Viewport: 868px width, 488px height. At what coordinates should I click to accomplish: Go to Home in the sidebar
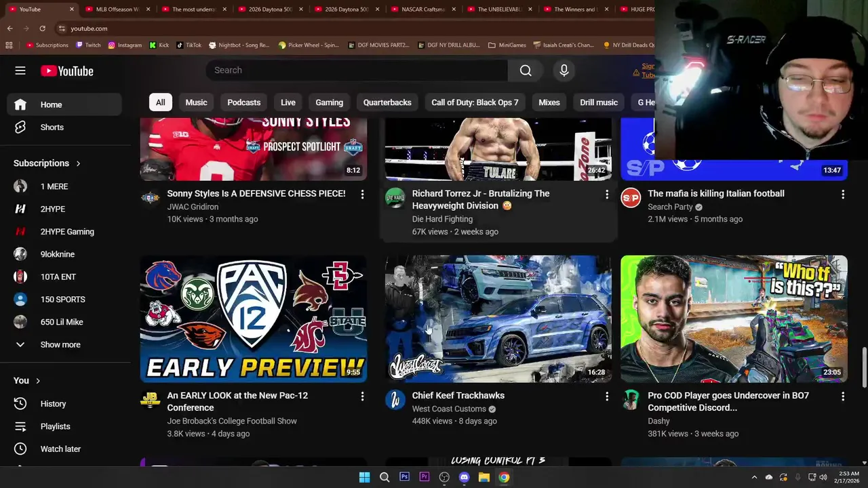[x=64, y=104]
